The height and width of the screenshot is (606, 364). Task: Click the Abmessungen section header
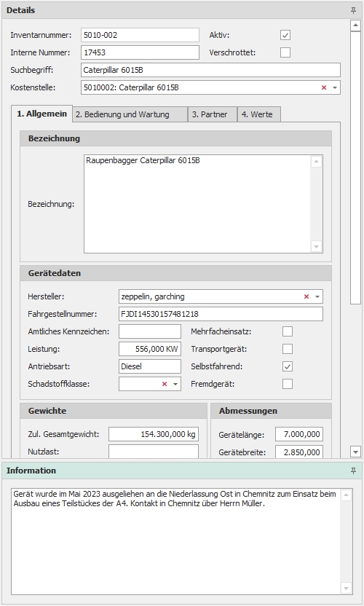pos(272,411)
